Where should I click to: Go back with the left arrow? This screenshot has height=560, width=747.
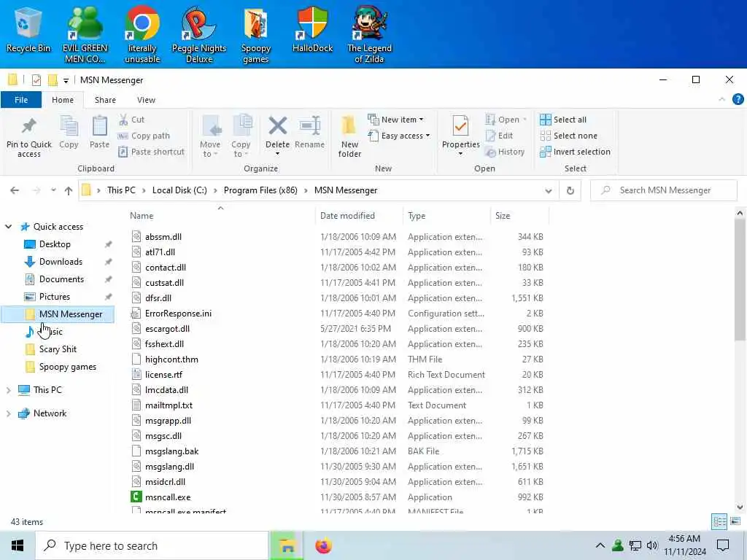click(x=15, y=190)
